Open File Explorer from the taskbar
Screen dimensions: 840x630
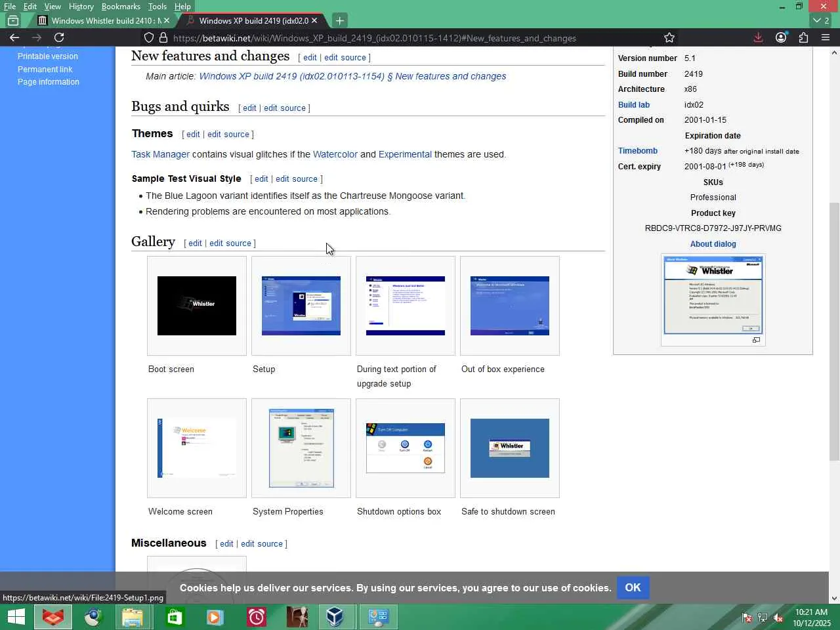pyautogui.click(x=133, y=617)
